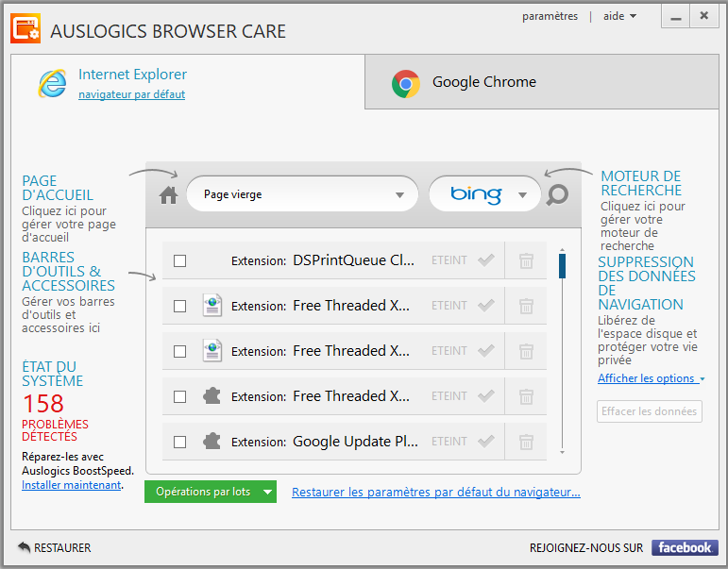Click the Auslogics Browser Care logo icon
Viewport: 728px width, 569px height.
tap(25, 28)
